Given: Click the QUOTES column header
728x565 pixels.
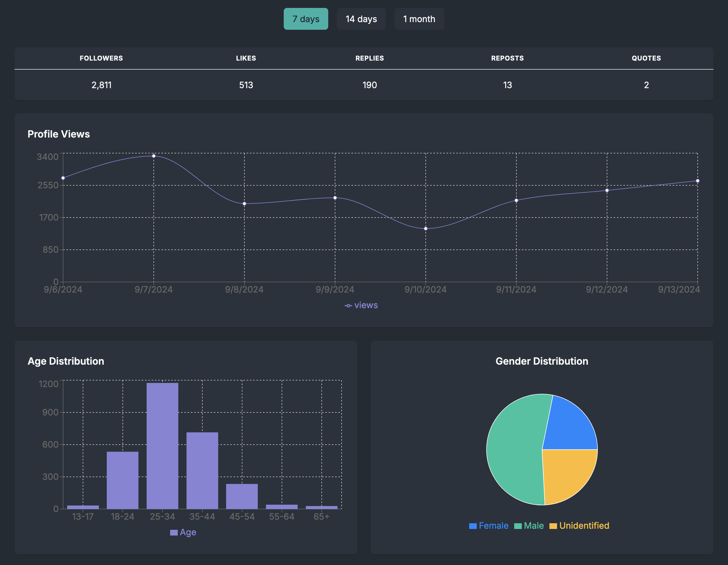Looking at the screenshot, I should click(x=646, y=58).
